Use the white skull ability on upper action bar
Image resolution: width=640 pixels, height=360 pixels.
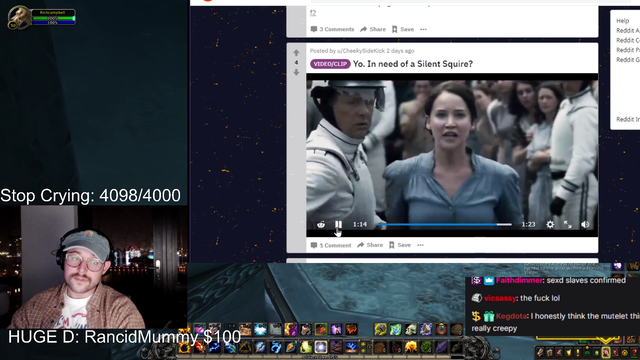(411, 329)
